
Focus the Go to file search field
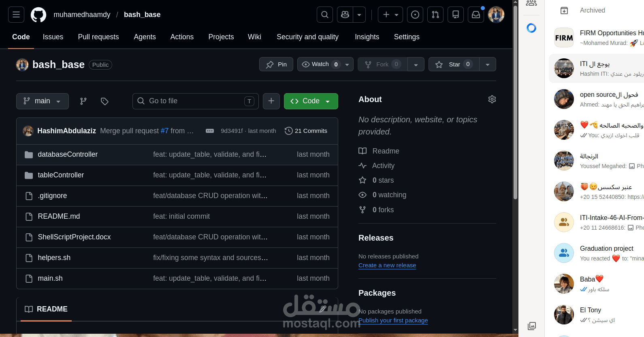pos(196,101)
